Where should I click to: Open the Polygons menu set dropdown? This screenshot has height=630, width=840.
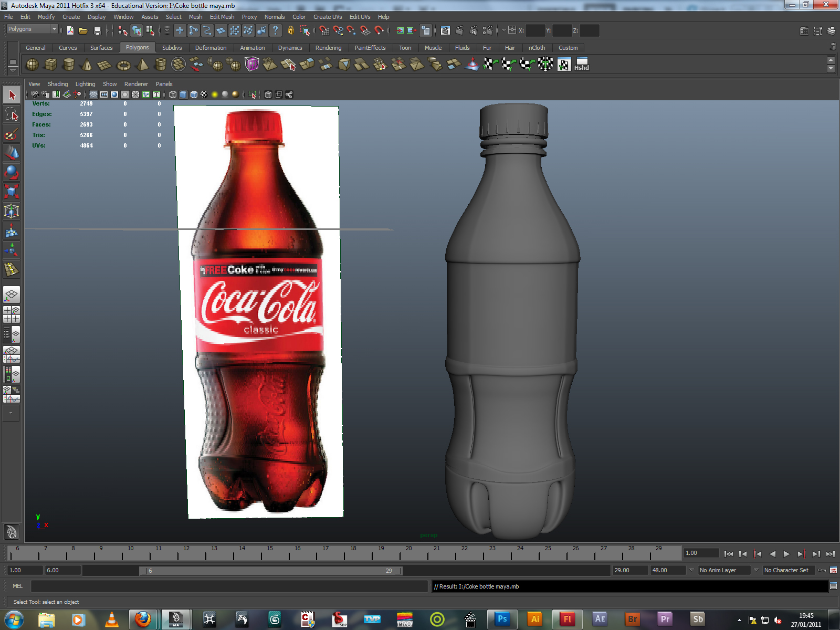(x=31, y=29)
